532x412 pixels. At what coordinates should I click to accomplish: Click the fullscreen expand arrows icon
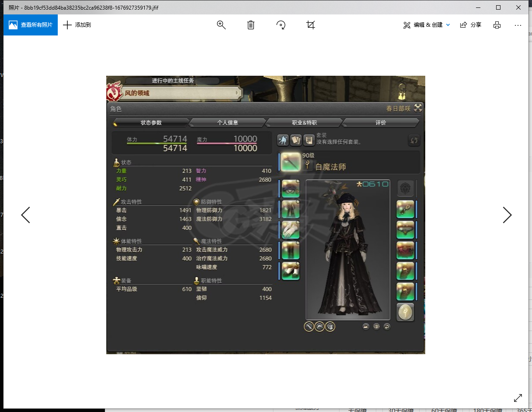point(518,398)
